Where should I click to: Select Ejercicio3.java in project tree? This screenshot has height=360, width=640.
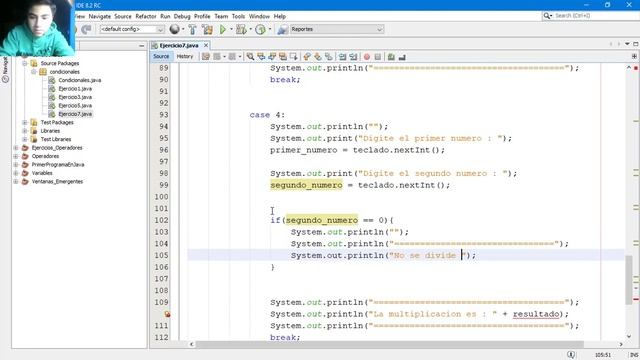(75, 97)
